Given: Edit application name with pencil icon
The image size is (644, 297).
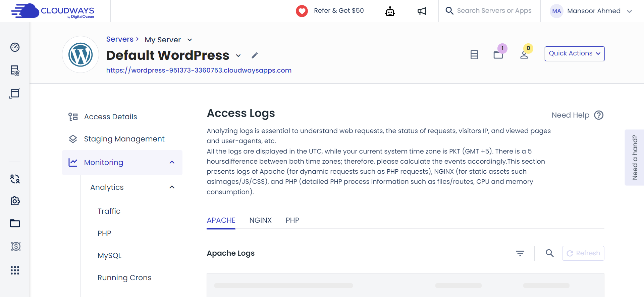Looking at the screenshot, I should 255,55.
